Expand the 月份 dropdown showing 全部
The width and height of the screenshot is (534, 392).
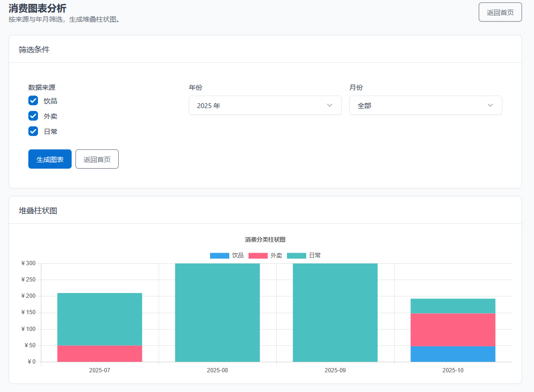click(x=425, y=105)
